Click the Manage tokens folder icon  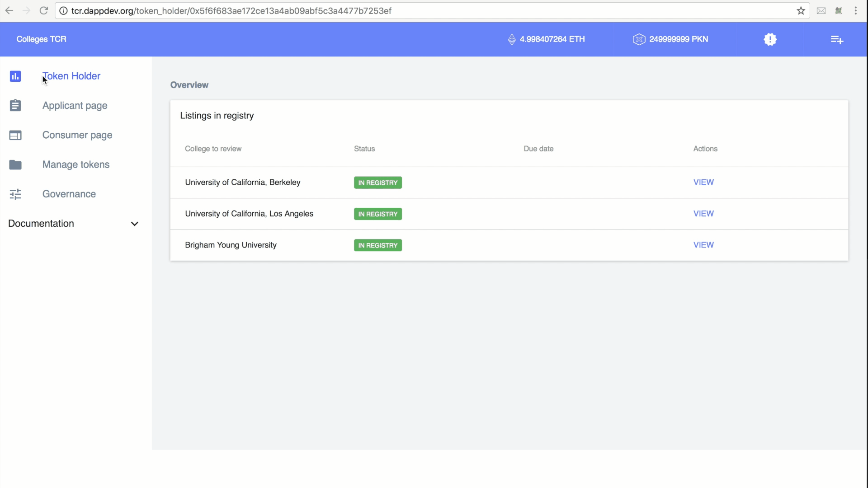coord(15,164)
